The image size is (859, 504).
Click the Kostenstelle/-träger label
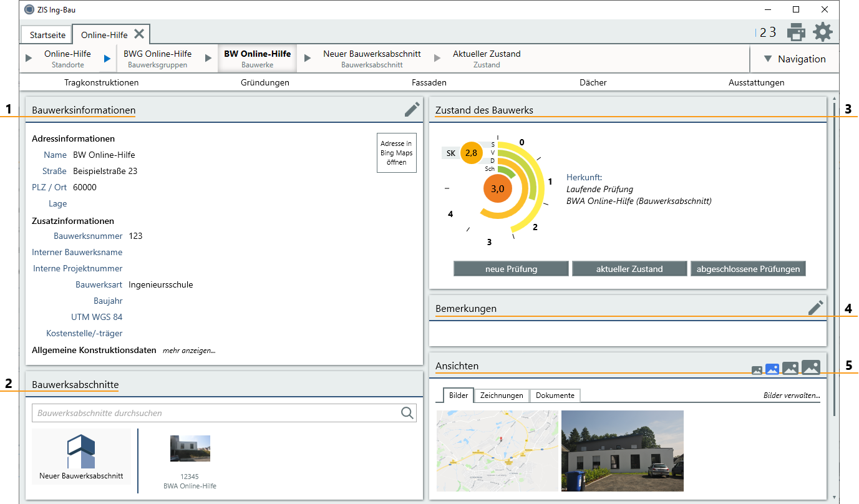(84, 333)
